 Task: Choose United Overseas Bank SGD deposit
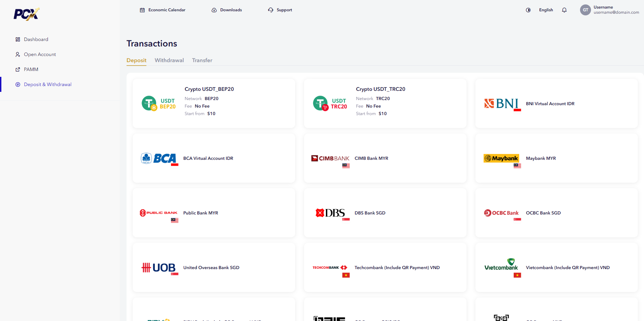[x=214, y=267]
